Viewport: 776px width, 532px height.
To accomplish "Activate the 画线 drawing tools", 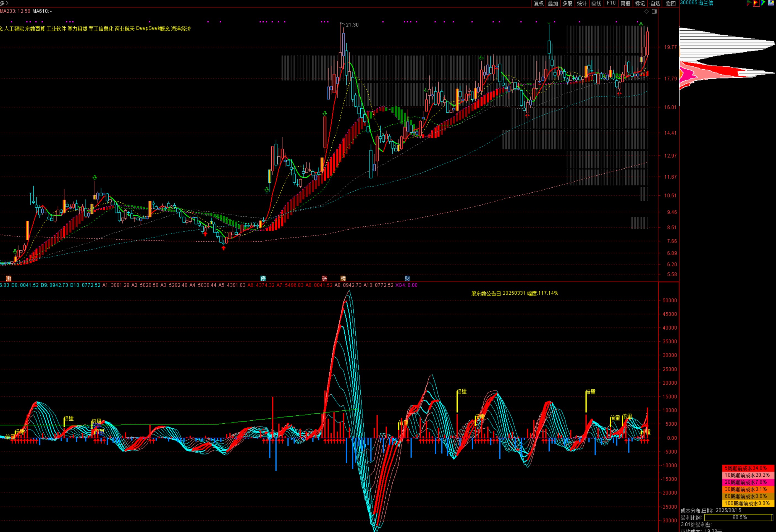I will coord(596,3).
